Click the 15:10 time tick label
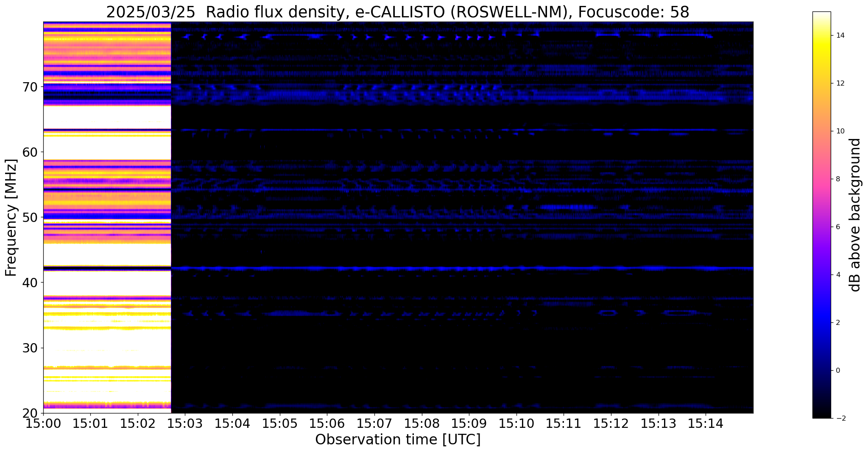Screen dimensions: 868x452 coord(516,423)
